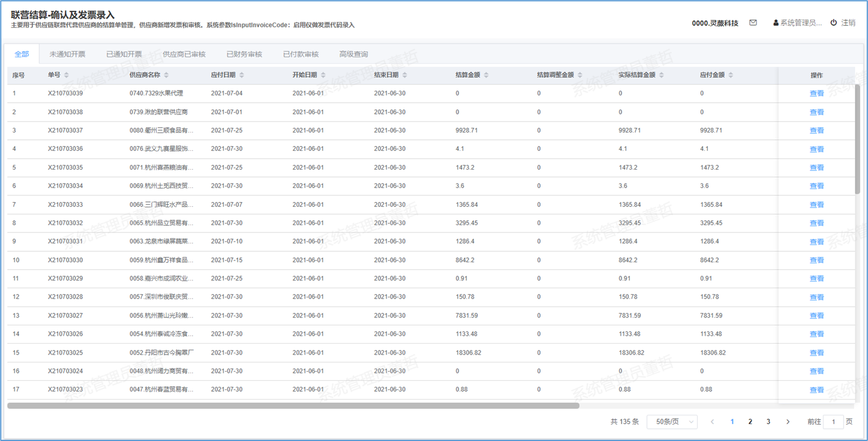The width and height of the screenshot is (868, 441).
Task: Sort by 应付日期 column arrows
Action: (x=242, y=75)
